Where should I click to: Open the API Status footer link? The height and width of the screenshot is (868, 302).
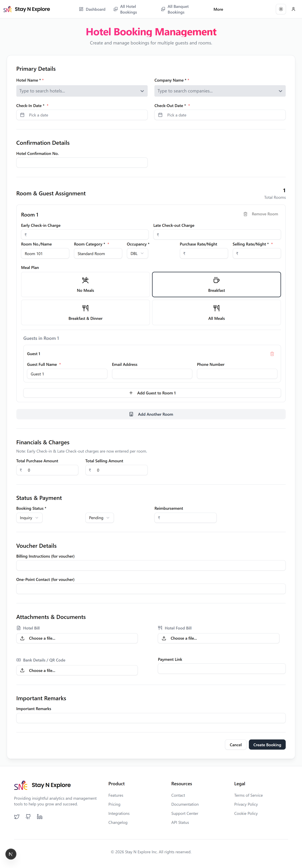180,823
